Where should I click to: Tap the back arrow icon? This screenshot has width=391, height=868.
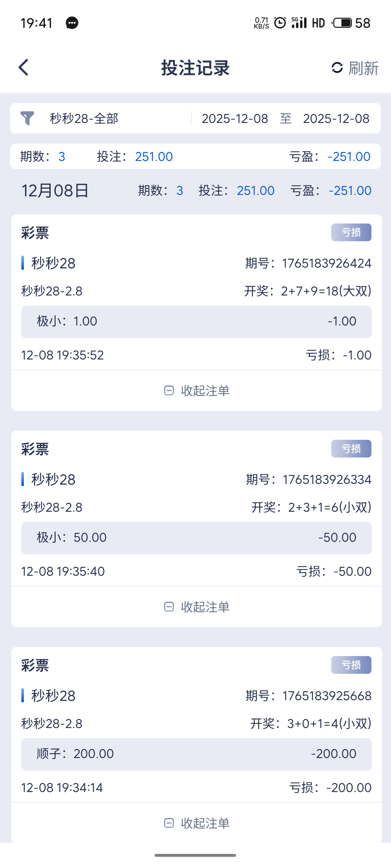click(24, 68)
